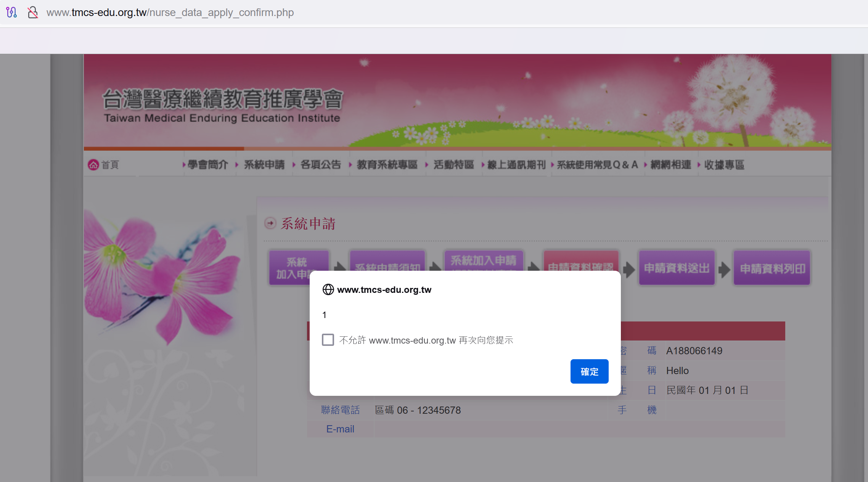This screenshot has width=868, height=482.
Task: Click the E-mail label
Action: [340, 429]
